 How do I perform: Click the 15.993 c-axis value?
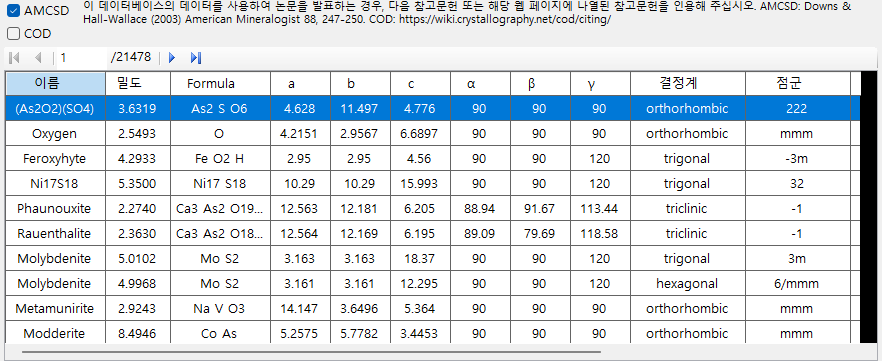tap(421, 184)
